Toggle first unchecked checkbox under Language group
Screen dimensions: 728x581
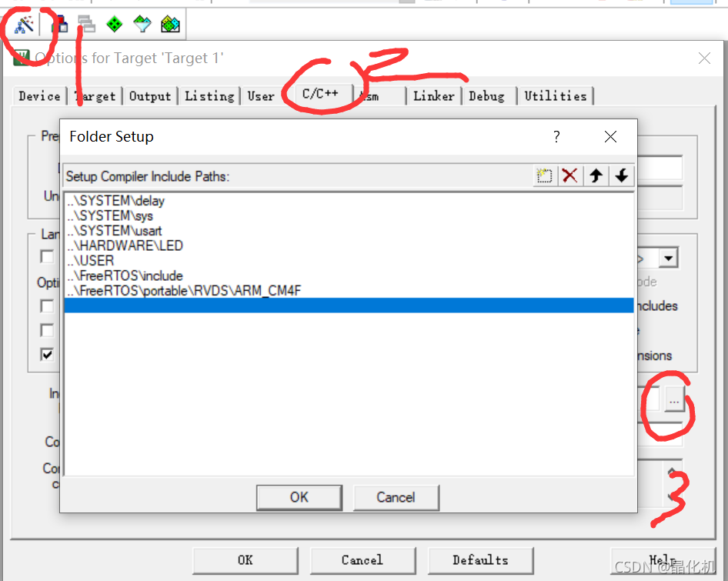click(47, 256)
